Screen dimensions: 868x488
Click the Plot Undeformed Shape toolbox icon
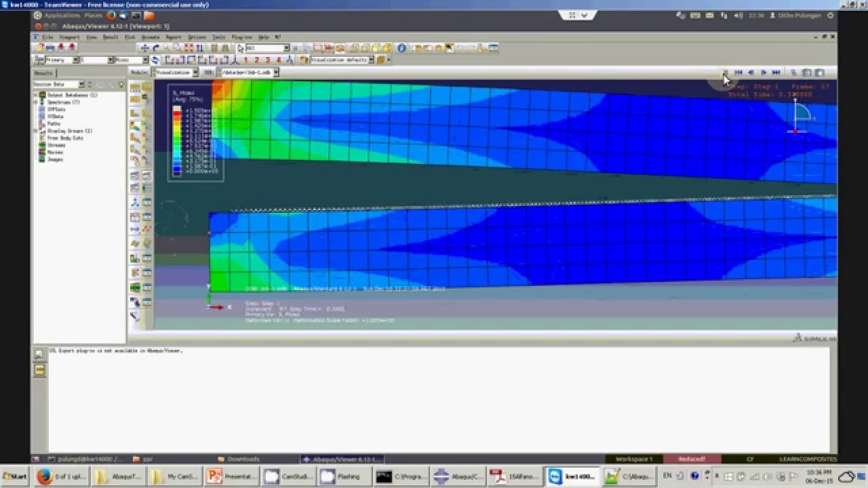coord(134,114)
